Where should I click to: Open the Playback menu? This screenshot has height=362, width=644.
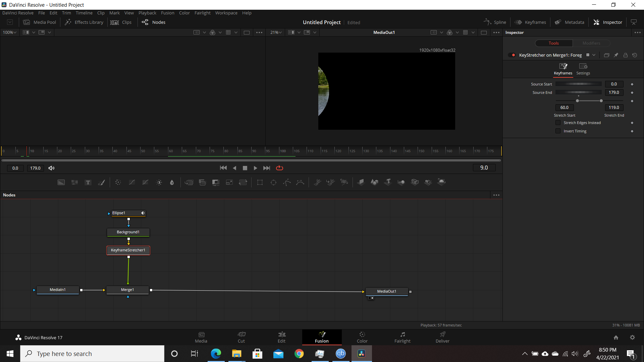click(x=147, y=13)
